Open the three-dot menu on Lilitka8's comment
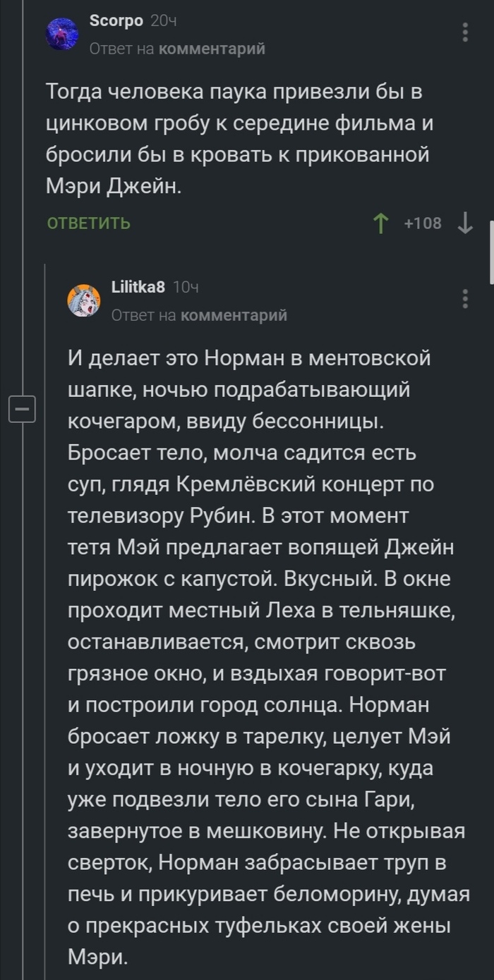The height and width of the screenshot is (980, 494). tap(465, 298)
